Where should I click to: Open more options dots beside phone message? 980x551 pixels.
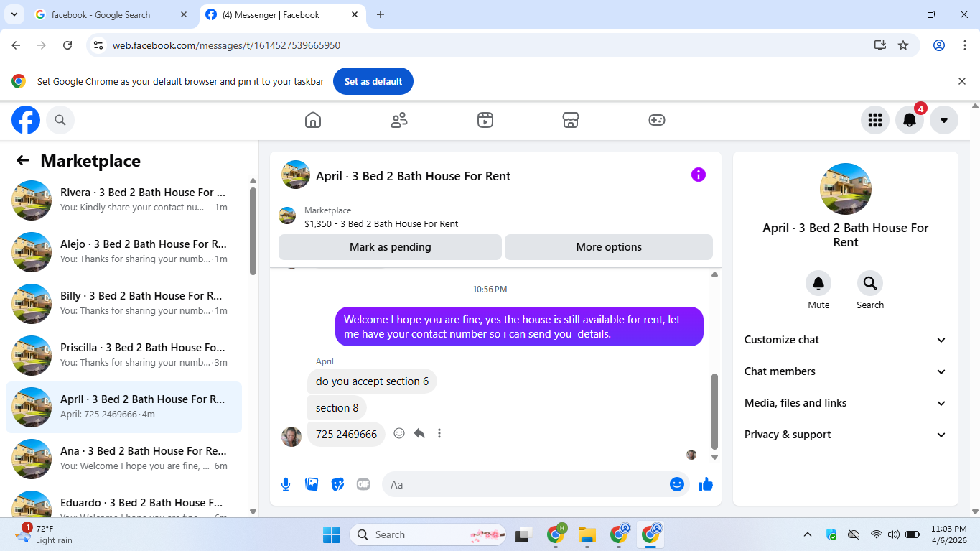[x=439, y=433]
